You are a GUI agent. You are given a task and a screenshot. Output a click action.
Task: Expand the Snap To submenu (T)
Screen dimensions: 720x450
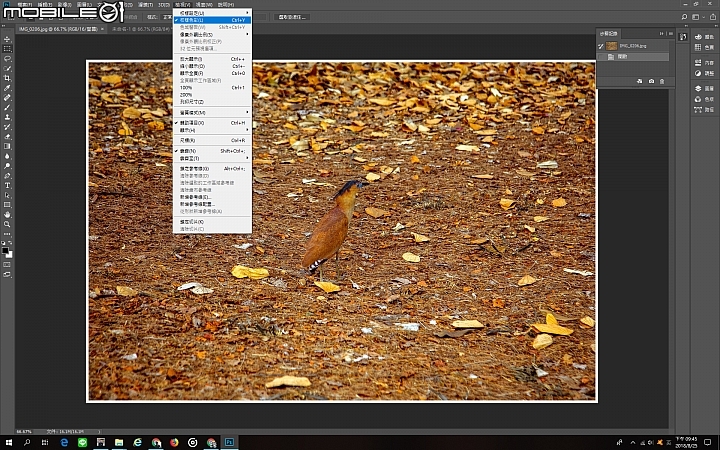click(x=212, y=158)
